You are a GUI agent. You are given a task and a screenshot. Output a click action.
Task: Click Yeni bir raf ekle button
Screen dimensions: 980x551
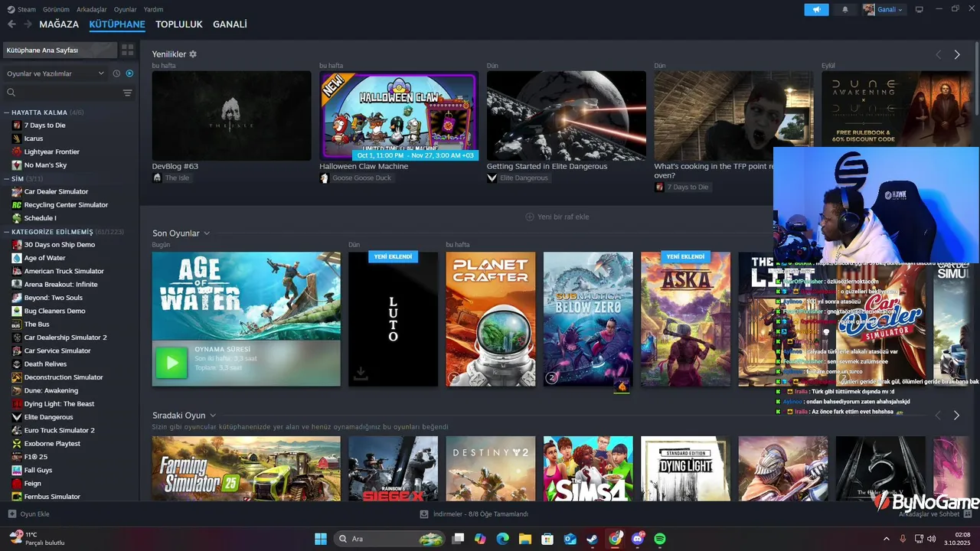[557, 217]
